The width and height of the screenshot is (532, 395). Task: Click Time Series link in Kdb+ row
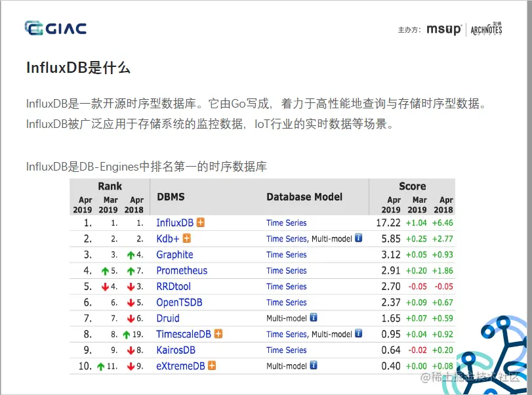[287, 239]
